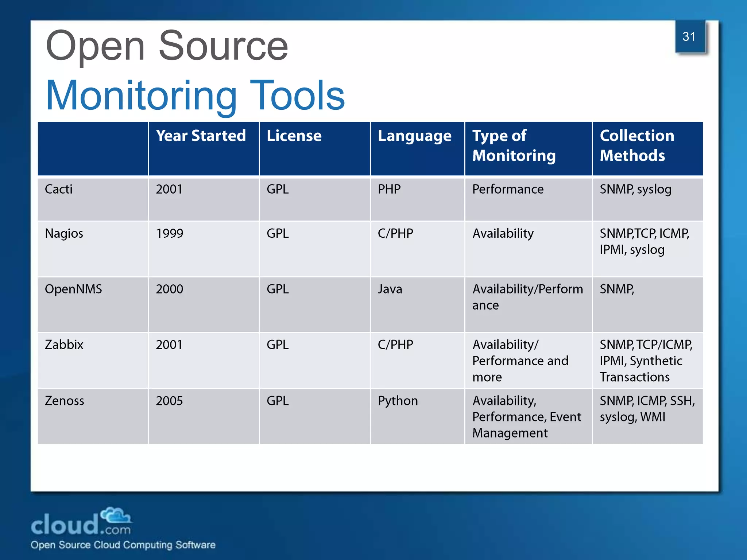
Task: Select the 'Zenoss' row name cell
Action: 93,416
